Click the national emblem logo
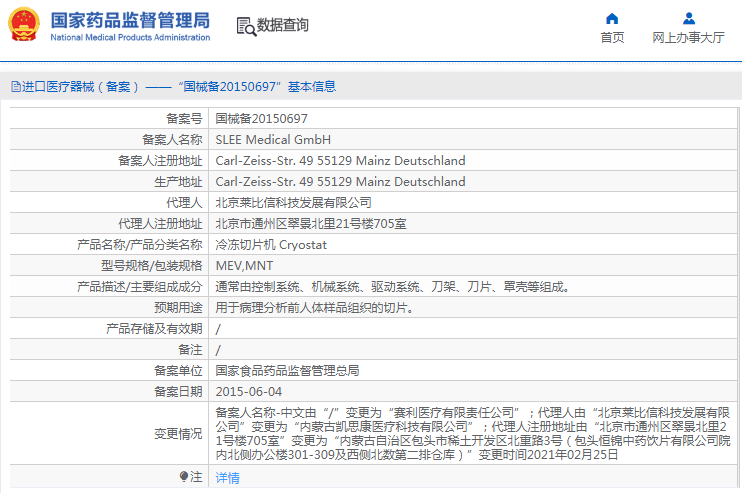 [x=25, y=25]
